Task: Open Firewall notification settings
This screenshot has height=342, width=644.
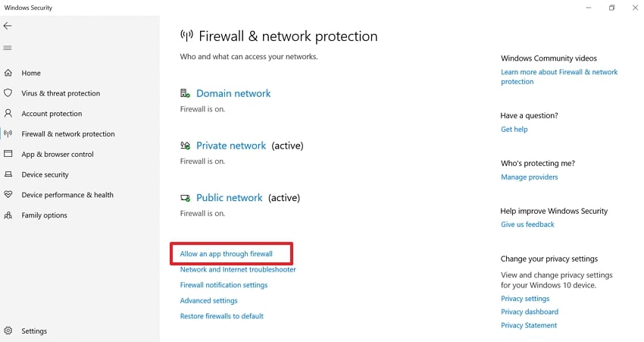Action: click(224, 285)
